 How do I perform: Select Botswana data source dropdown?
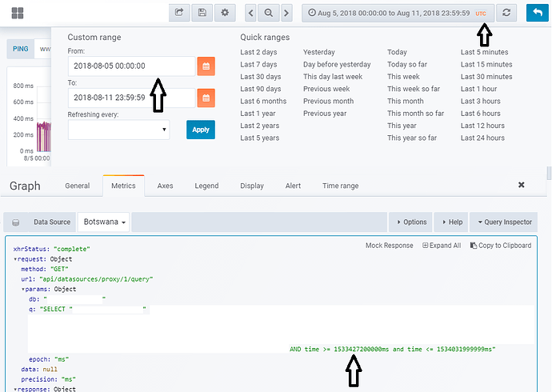(104, 222)
